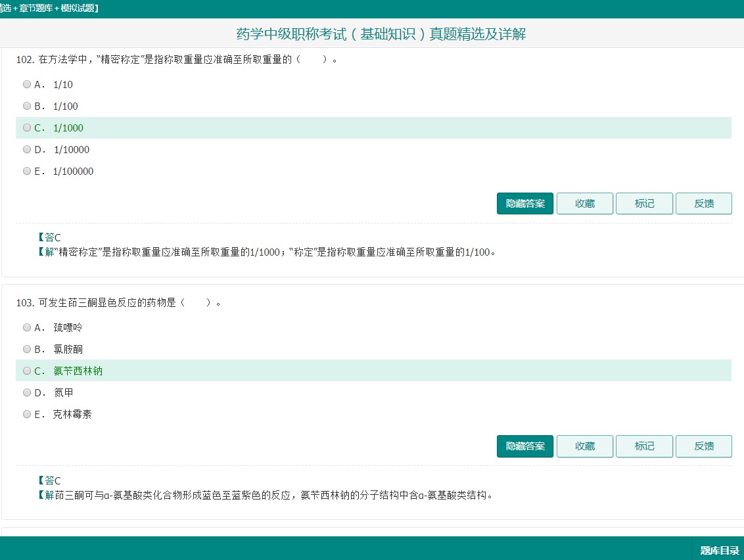Click the page title 药学中级职称考试 heading

click(x=381, y=34)
